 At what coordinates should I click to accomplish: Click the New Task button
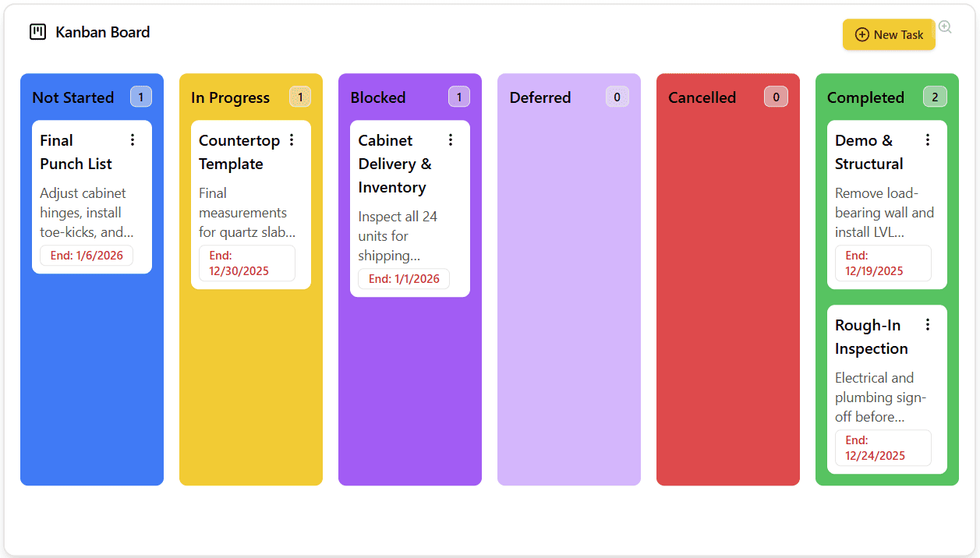pos(889,34)
